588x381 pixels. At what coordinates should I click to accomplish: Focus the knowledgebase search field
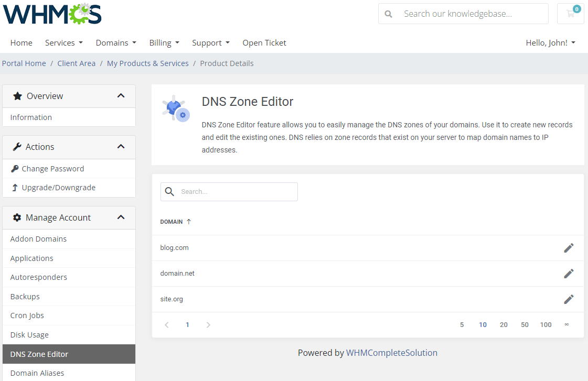pyautogui.click(x=463, y=14)
